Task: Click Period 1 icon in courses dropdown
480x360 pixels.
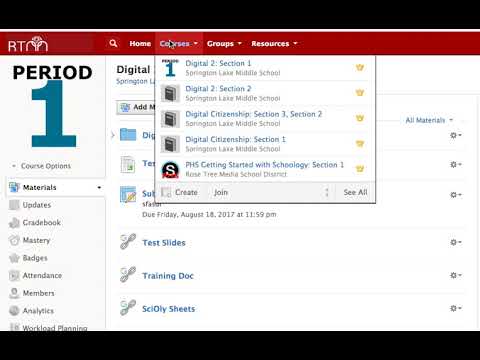Action: (x=170, y=68)
